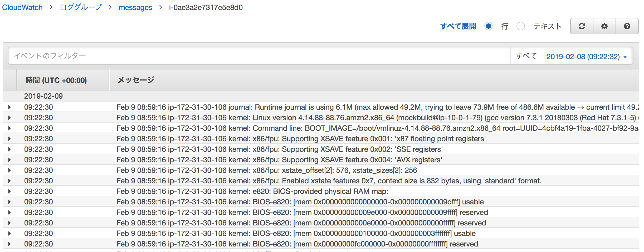Expand the BIOS-provided physical RAM map row
Viewport: 644px width, 252px height.
point(9,191)
